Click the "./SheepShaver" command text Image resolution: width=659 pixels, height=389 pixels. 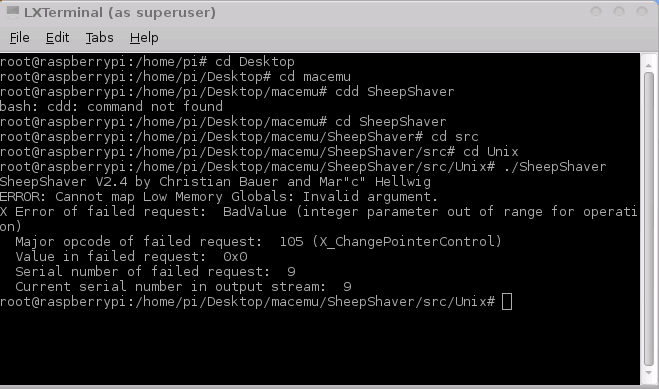pyautogui.click(x=555, y=167)
